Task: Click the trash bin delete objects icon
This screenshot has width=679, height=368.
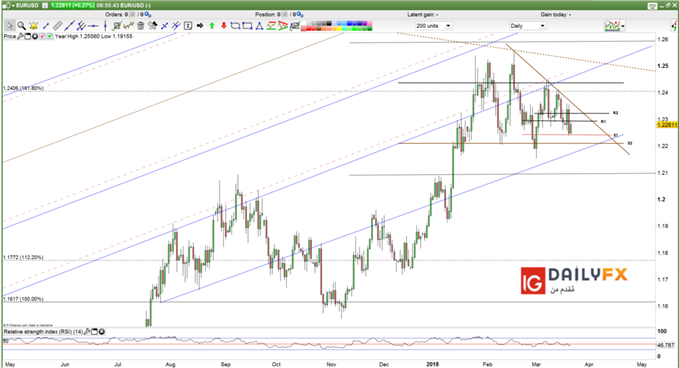Action: [141, 26]
